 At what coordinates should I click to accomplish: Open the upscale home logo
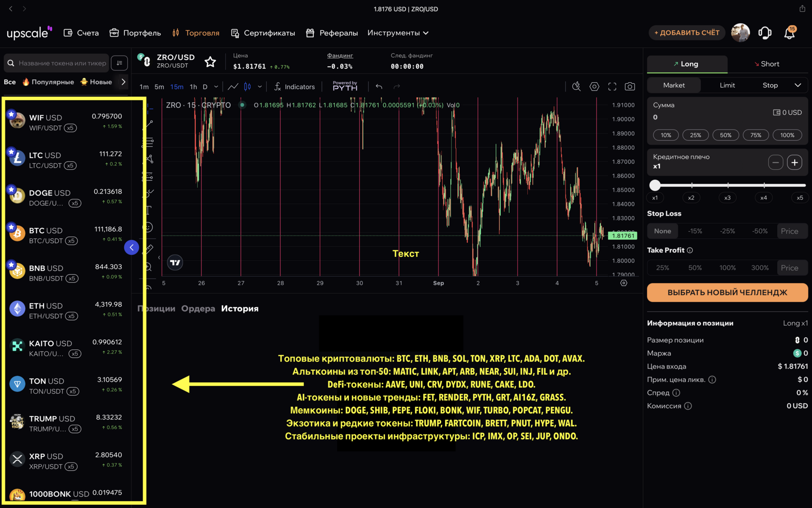point(29,32)
